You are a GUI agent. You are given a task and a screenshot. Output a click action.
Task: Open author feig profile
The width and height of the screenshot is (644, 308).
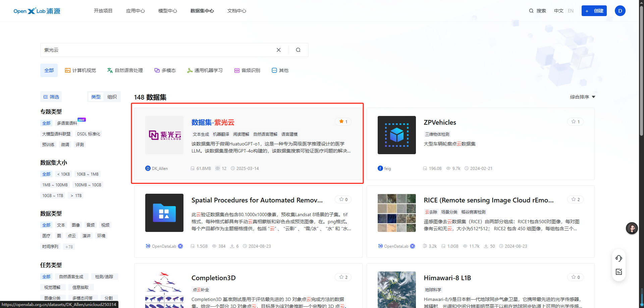(x=384, y=168)
